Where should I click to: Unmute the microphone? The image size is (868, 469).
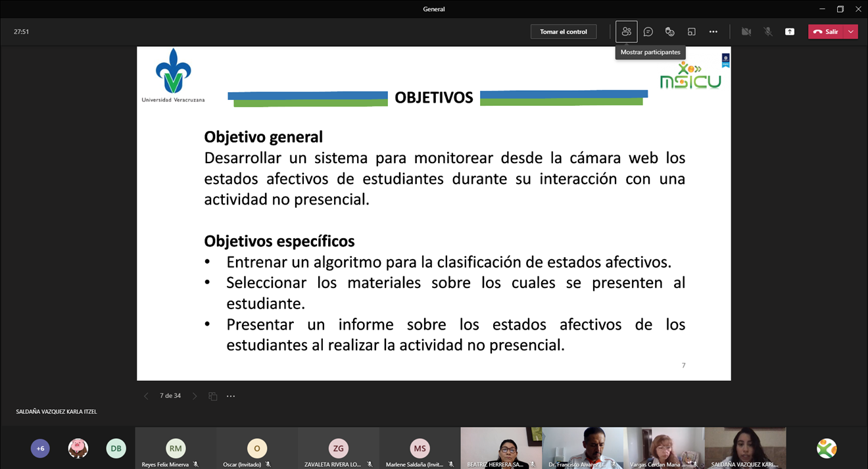click(x=768, y=32)
